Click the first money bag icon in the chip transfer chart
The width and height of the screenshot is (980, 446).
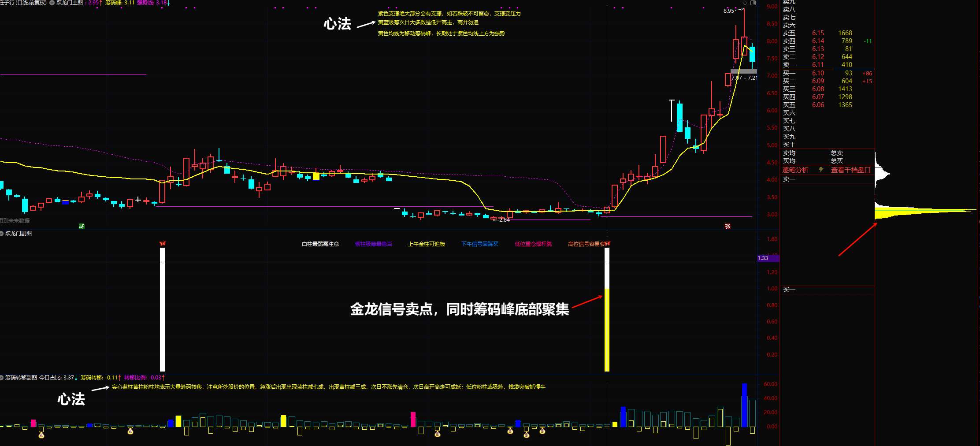[41, 435]
